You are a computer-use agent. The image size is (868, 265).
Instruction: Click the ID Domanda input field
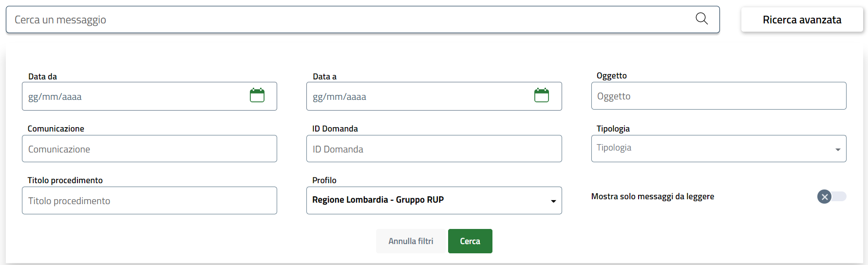434,149
